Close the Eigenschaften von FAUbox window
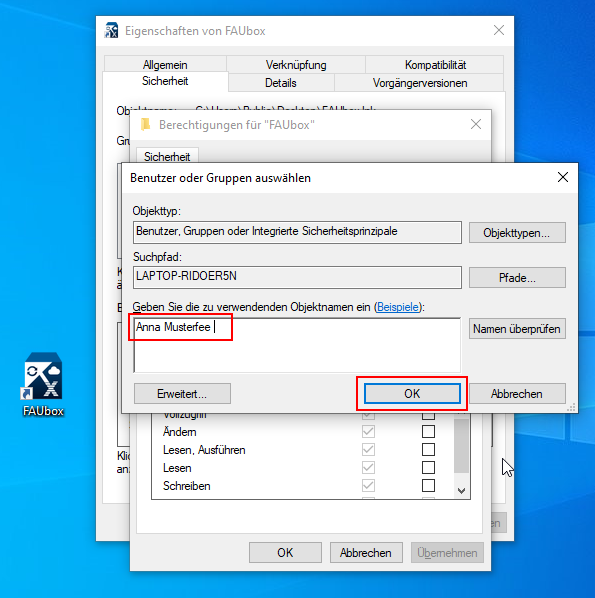The image size is (595, 598). click(x=499, y=30)
